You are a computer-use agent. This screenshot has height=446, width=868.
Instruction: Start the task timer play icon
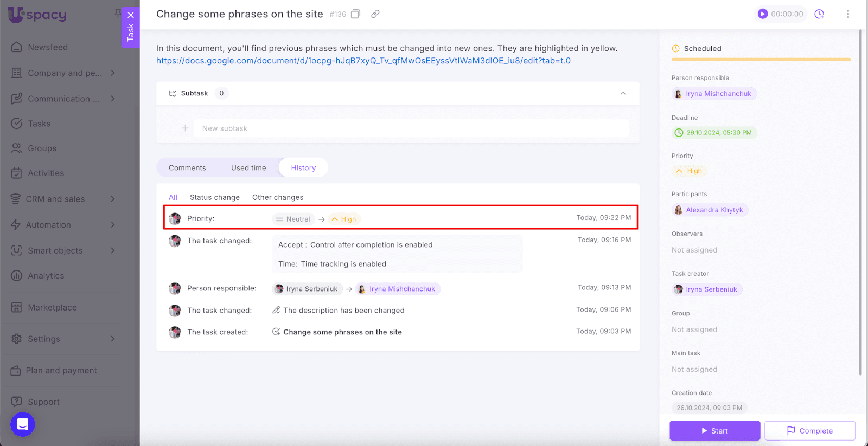tap(763, 14)
